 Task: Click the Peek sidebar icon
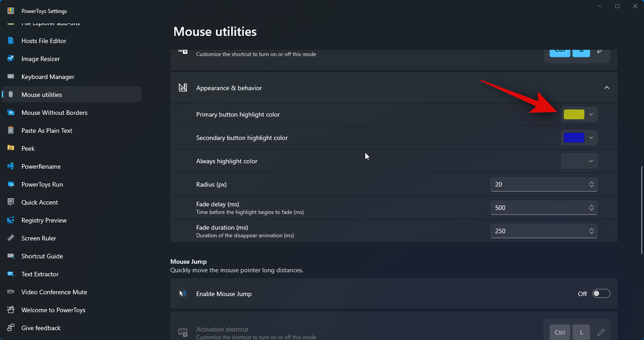coord(11,148)
